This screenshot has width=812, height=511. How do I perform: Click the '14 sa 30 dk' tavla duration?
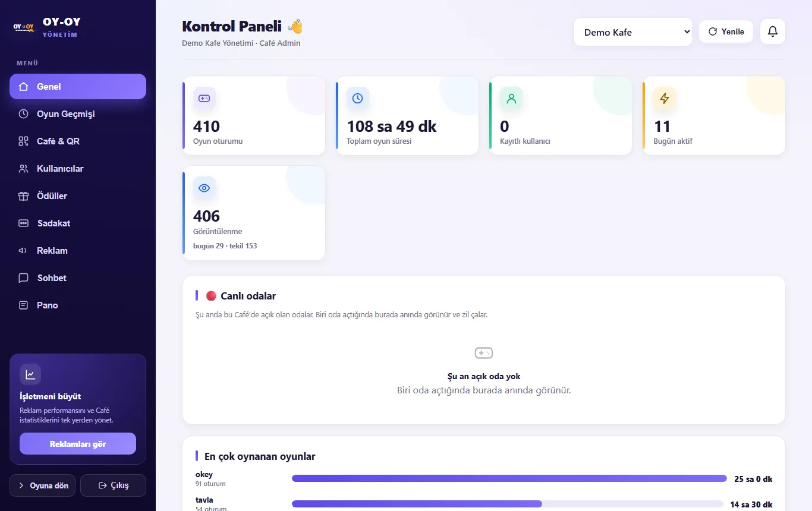tap(751, 504)
